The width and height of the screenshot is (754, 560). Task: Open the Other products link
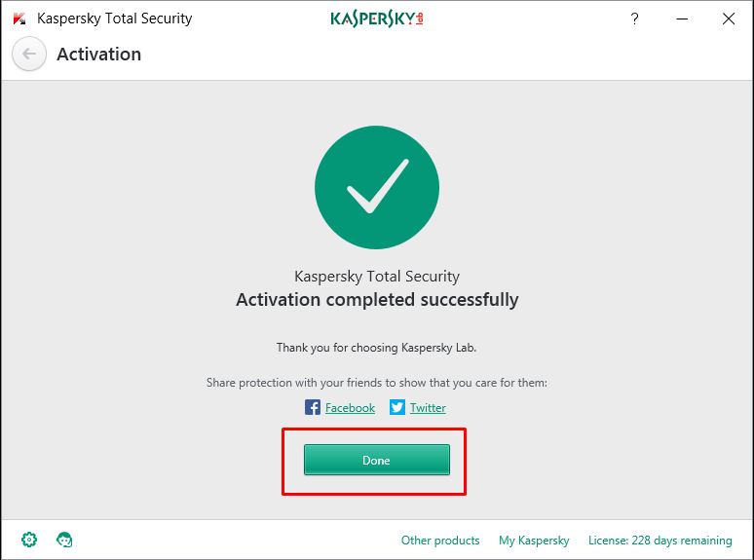pyautogui.click(x=440, y=541)
